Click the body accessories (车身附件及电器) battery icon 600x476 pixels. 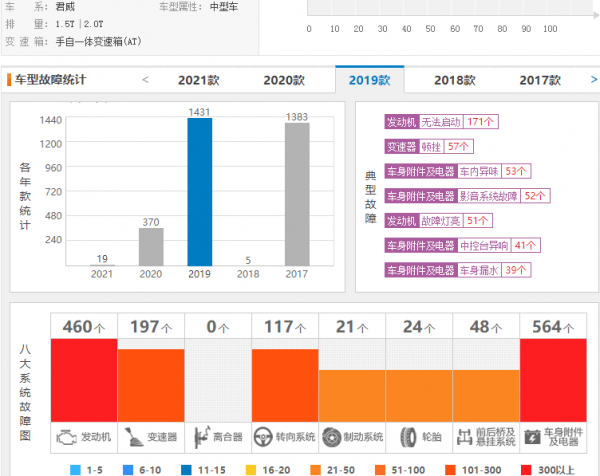point(532,437)
